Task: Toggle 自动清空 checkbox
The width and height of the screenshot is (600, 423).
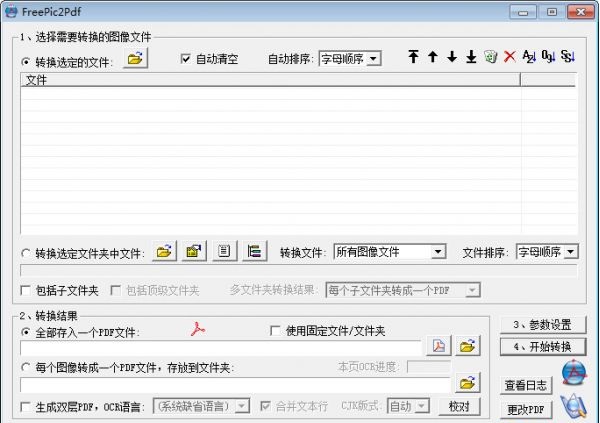Action: coord(186,59)
